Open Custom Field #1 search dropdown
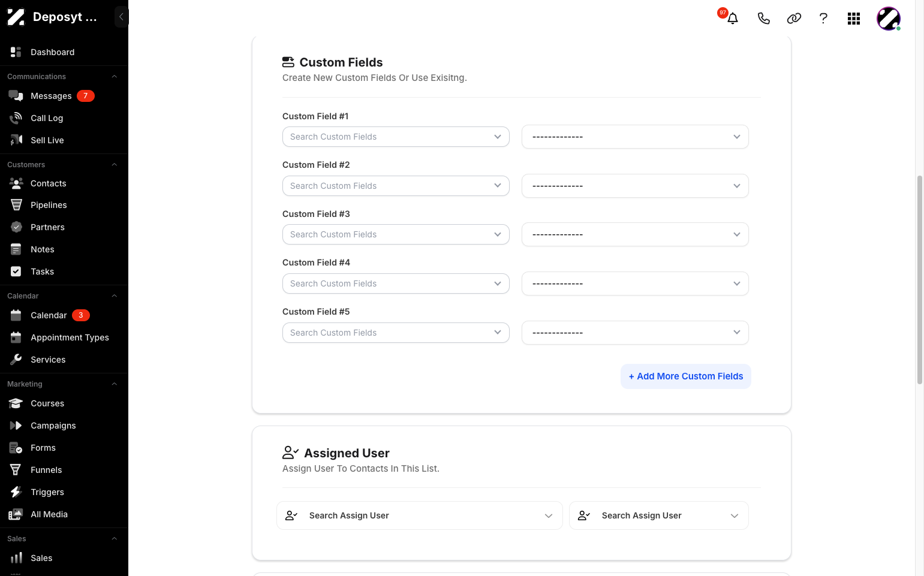The image size is (924, 576). 396,137
